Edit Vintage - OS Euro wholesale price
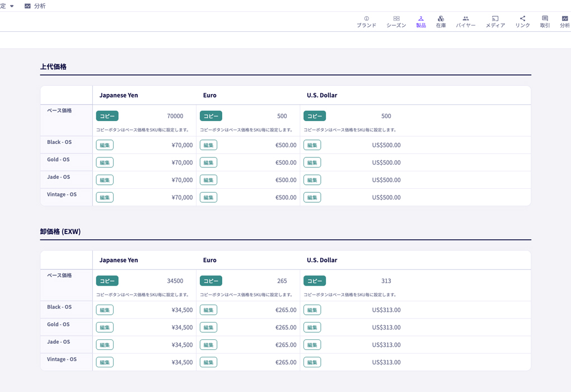This screenshot has height=392, width=571. [x=208, y=362]
